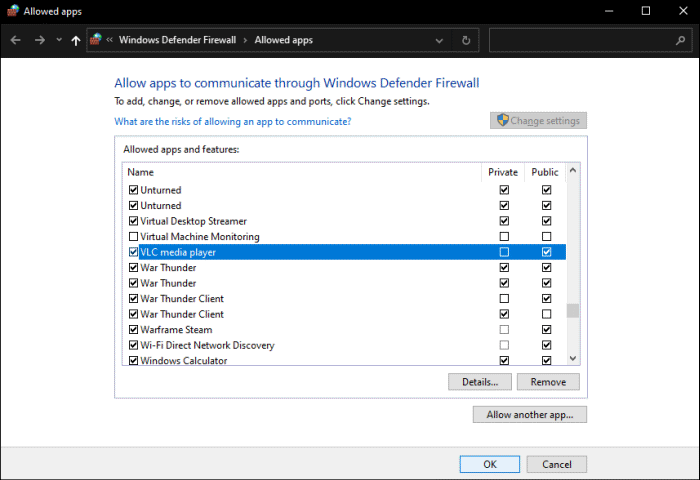Click the Refresh address bar icon
This screenshot has width=700, height=480.
[466, 40]
